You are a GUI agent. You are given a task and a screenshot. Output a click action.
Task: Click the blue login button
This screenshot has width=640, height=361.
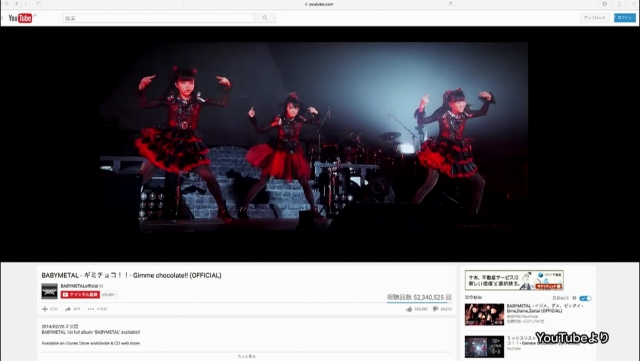pyautogui.click(x=624, y=18)
